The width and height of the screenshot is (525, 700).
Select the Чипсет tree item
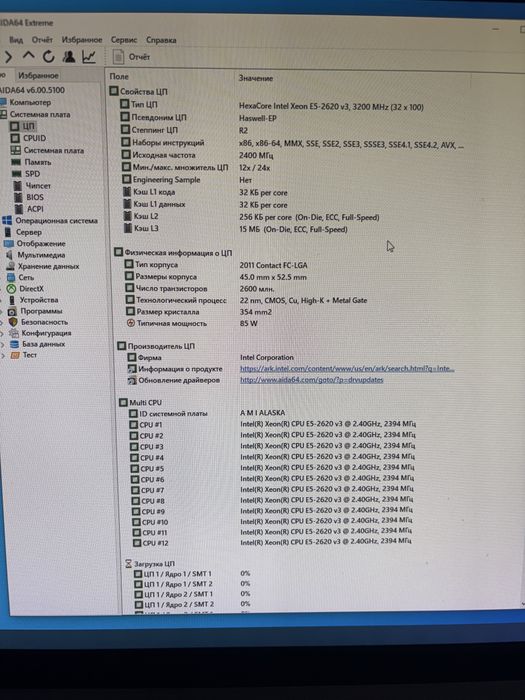click(x=32, y=185)
